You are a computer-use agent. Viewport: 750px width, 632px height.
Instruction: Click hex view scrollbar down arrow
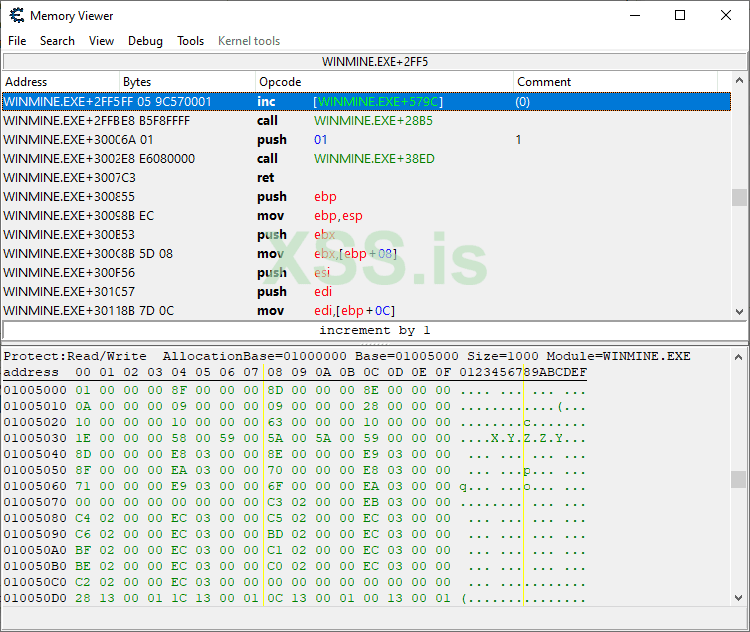point(739,598)
